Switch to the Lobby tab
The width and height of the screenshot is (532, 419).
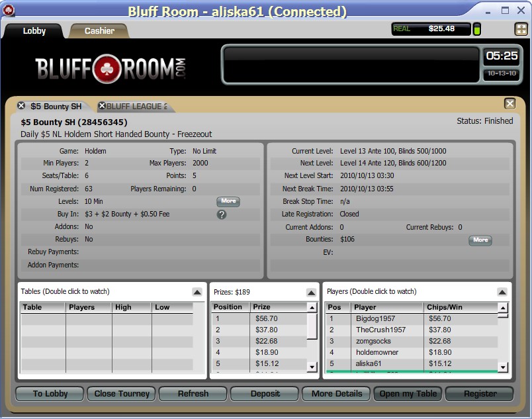(x=34, y=31)
